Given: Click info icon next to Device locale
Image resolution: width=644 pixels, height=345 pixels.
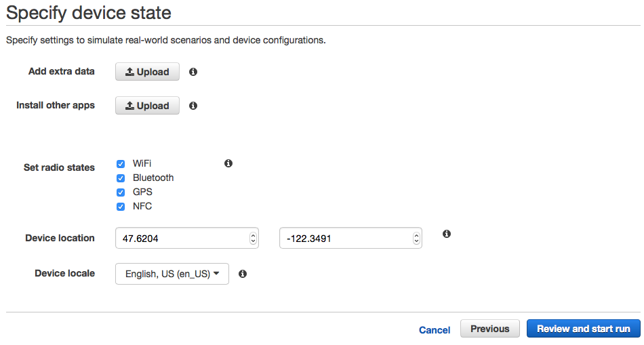Looking at the screenshot, I should point(243,274).
